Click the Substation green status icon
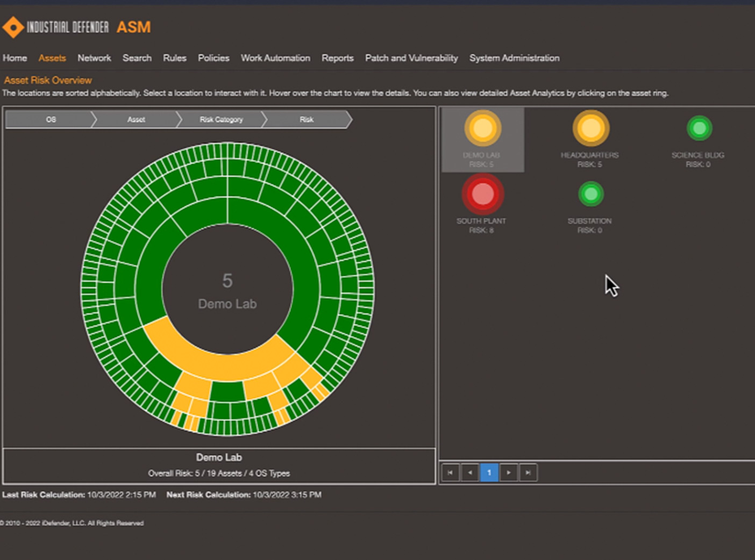The image size is (755, 560). pos(590,195)
